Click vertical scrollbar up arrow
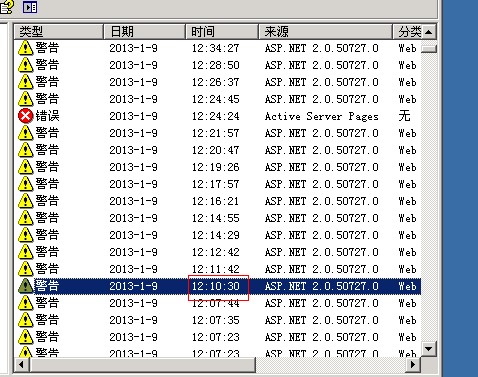 (429, 32)
